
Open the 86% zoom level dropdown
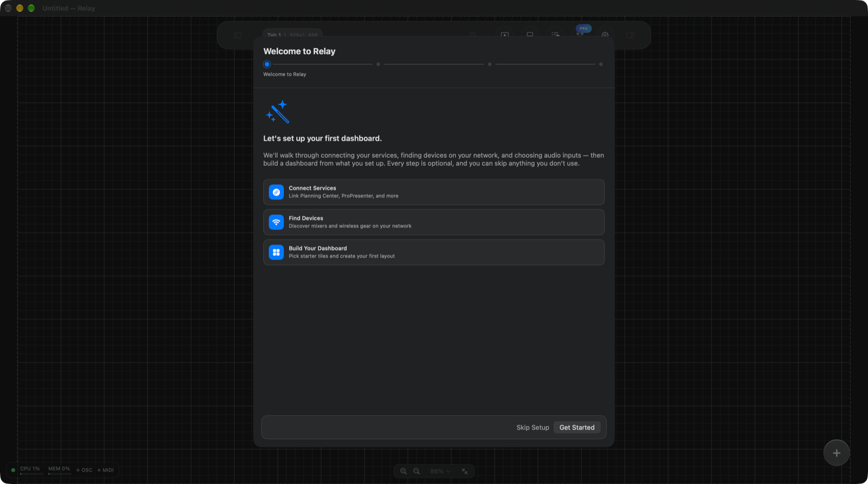tap(440, 471)
